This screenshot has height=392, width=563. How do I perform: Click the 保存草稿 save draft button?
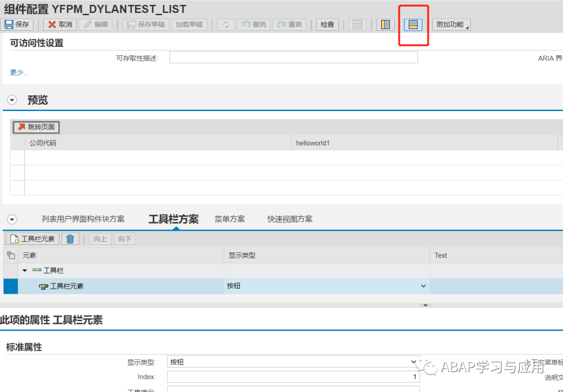click(x=146, y=24)
